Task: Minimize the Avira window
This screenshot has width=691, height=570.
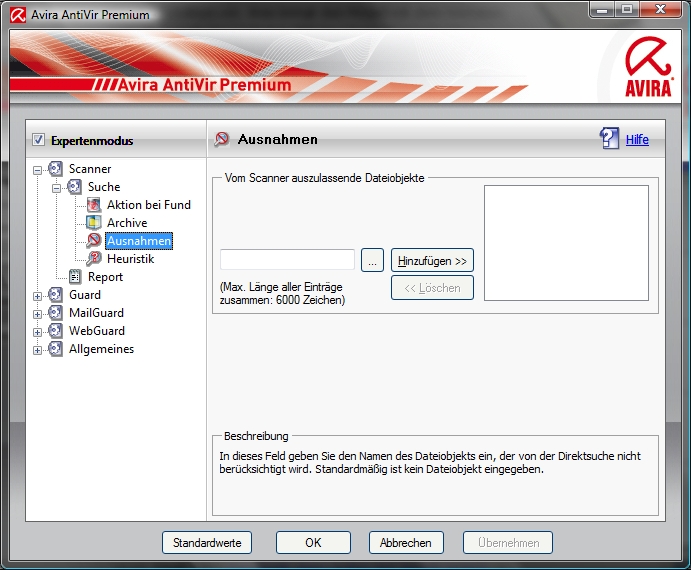Action: click(x=602, y=9)
